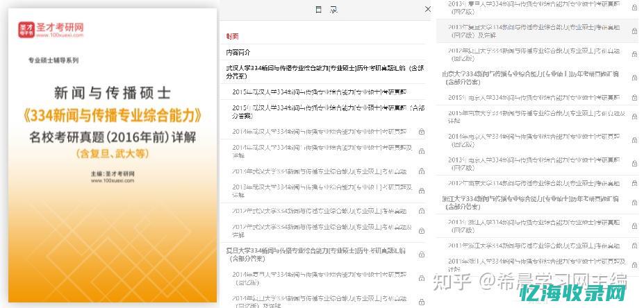This screenshot has width=644, height=308.
Task: Click lock icon beside 浙江大学历年考研真题汇编 heading
Action: [x=634, y=203]
